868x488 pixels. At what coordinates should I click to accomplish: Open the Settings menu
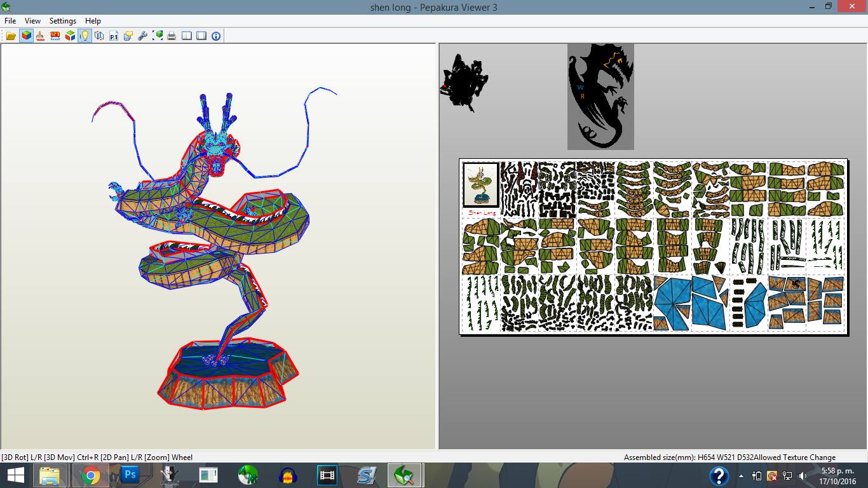(x=63, y=21)
